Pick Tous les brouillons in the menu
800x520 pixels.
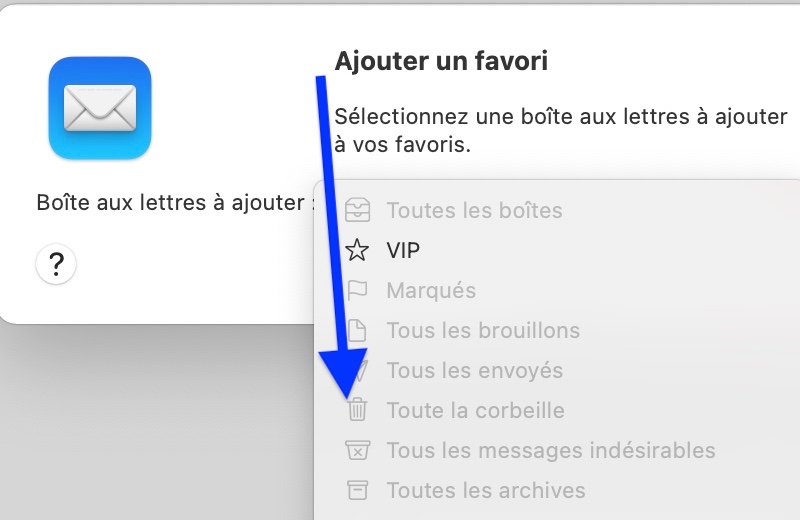[483, 331]
